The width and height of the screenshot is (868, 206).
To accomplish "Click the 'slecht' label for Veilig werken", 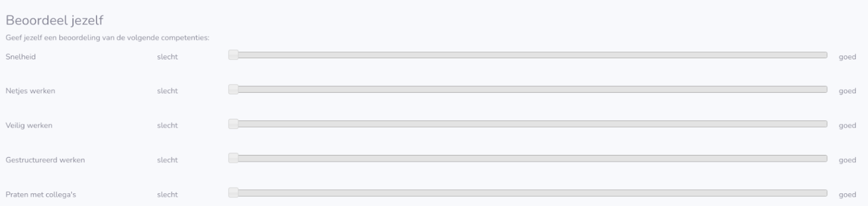I will pyautogui.click(x=167, y=126).
